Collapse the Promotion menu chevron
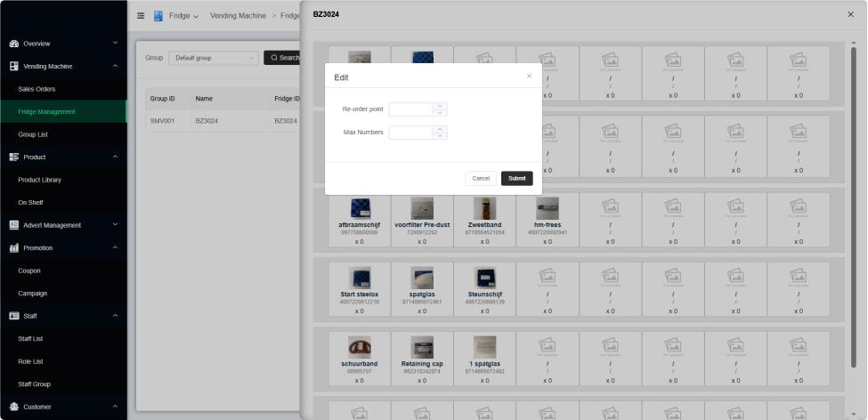This screenshot has width=868, height=420. (x=115, y=247)
